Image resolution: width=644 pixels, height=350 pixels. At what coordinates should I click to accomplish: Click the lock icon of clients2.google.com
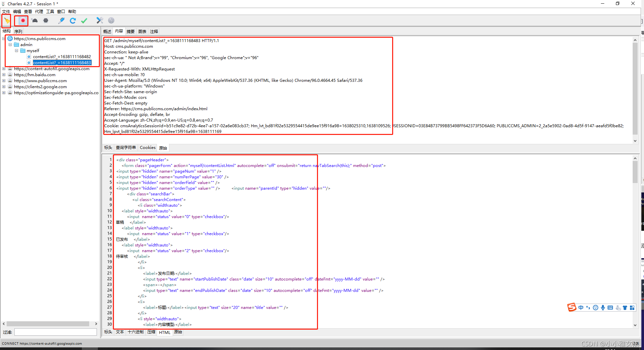10,87
